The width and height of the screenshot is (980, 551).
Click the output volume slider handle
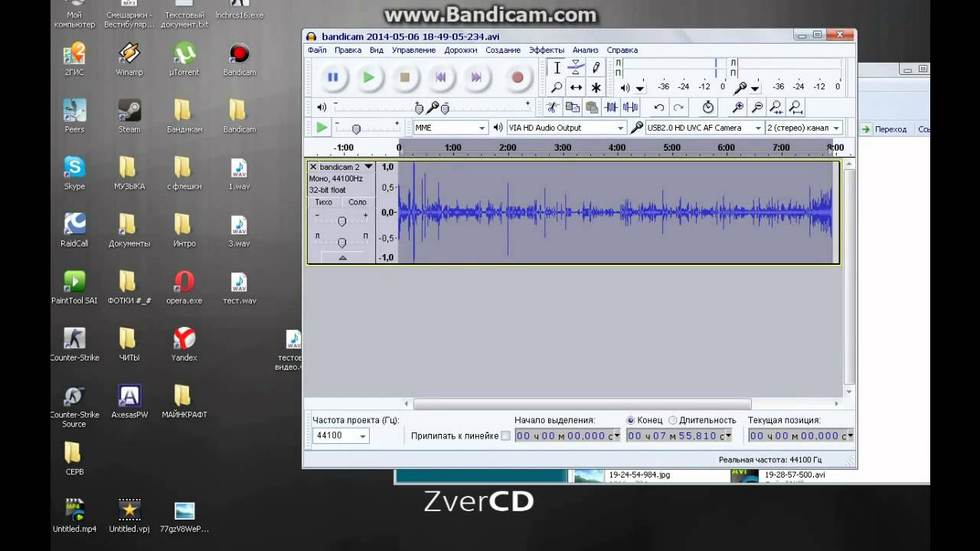coord(419,108)
